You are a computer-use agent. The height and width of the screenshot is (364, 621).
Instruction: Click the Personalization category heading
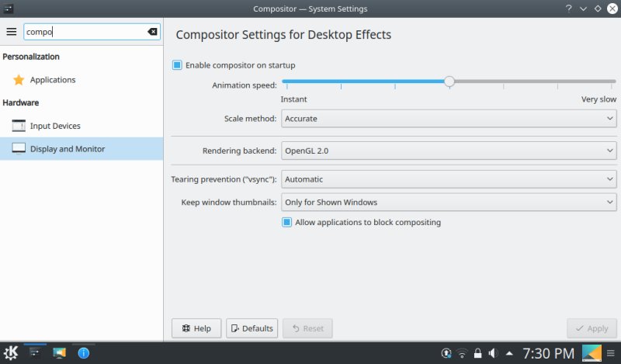click(x=31, y=57)
